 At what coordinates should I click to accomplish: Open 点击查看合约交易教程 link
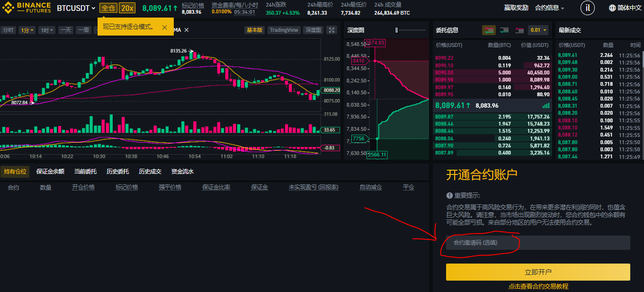[538, 286]
